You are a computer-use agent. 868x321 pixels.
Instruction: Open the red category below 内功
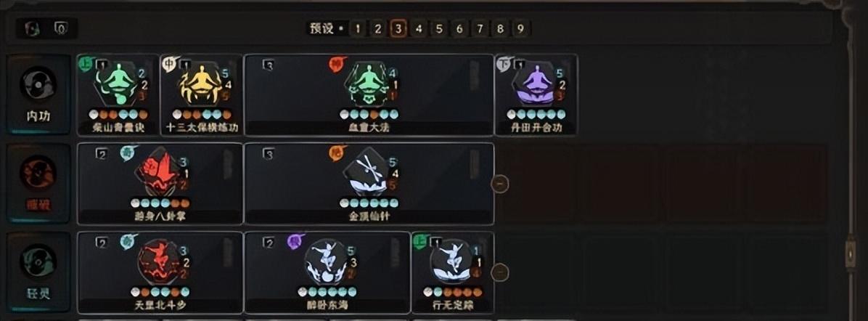tap(38, 184)
